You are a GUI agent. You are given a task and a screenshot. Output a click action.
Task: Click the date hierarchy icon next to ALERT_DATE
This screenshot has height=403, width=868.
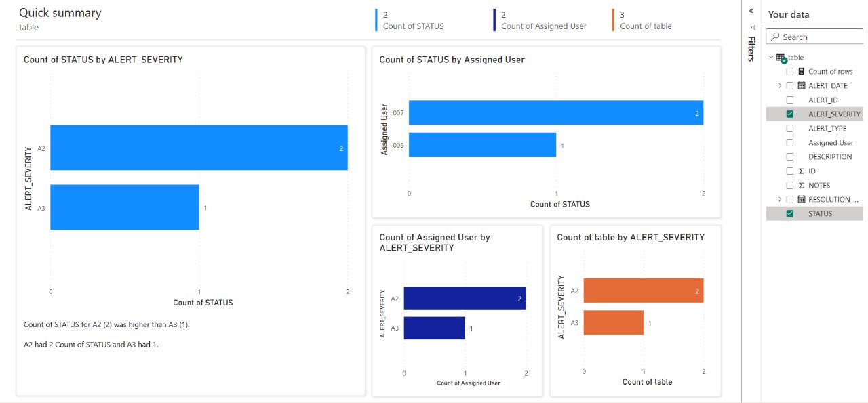click(802, 85)
